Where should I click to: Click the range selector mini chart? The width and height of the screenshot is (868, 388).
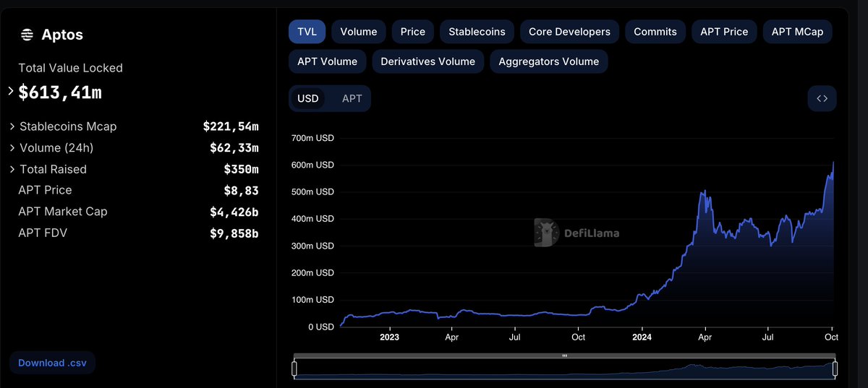(x=564, y=368)
